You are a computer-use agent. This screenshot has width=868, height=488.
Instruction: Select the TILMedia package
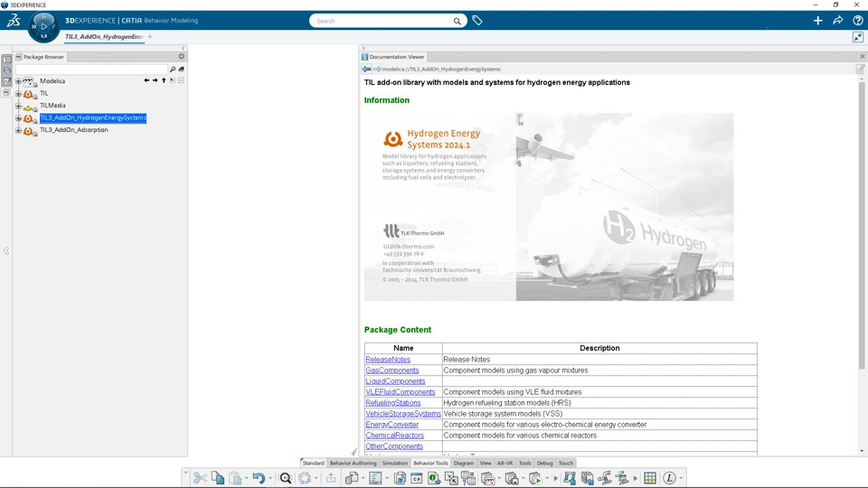pos(52,106)
